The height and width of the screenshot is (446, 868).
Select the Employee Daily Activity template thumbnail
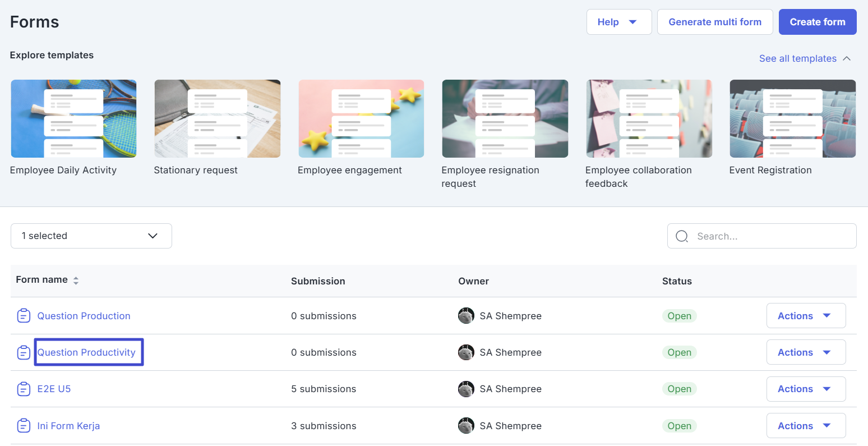pyautogui.click(x=73, y=118)
